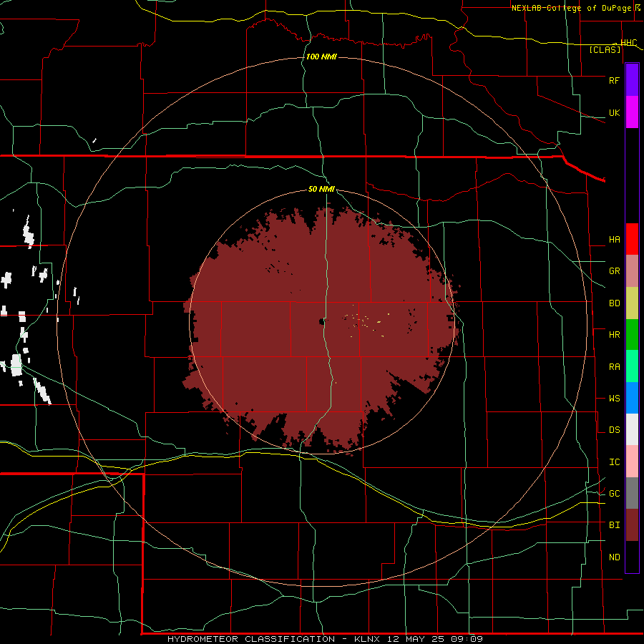Click the 09:09 timestamp text
644x644 pixels.
pos(466,639)
